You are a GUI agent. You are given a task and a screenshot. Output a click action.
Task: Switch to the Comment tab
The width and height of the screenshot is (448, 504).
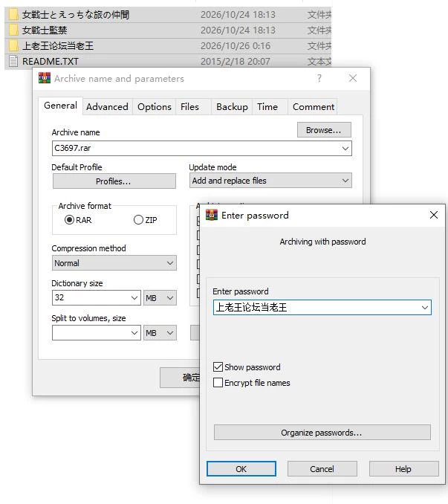(314, 107)
